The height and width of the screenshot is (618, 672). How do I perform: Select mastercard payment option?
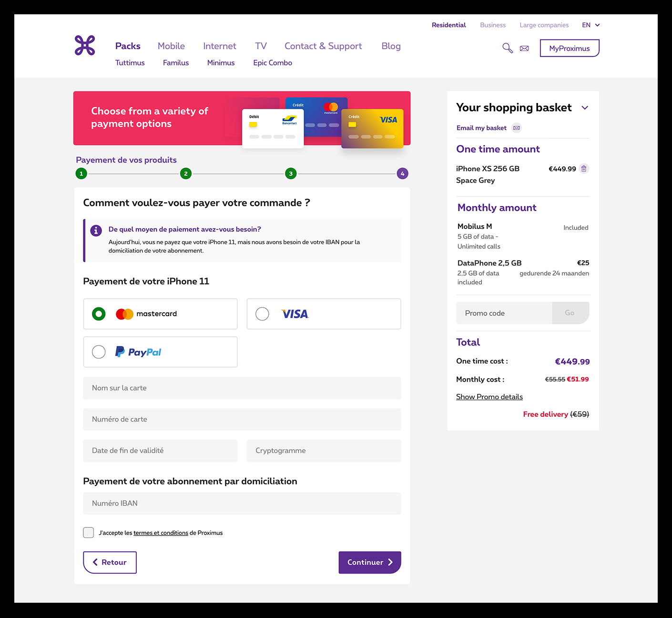(160, 314)
